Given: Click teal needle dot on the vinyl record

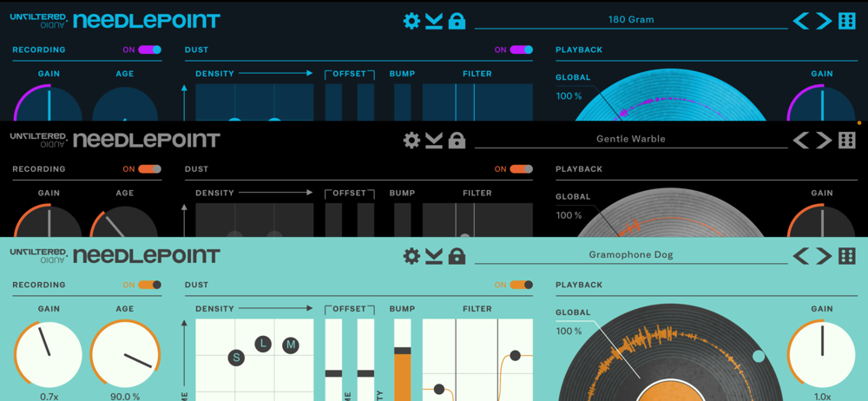Looking at the screenshot, I should [759, 356].
